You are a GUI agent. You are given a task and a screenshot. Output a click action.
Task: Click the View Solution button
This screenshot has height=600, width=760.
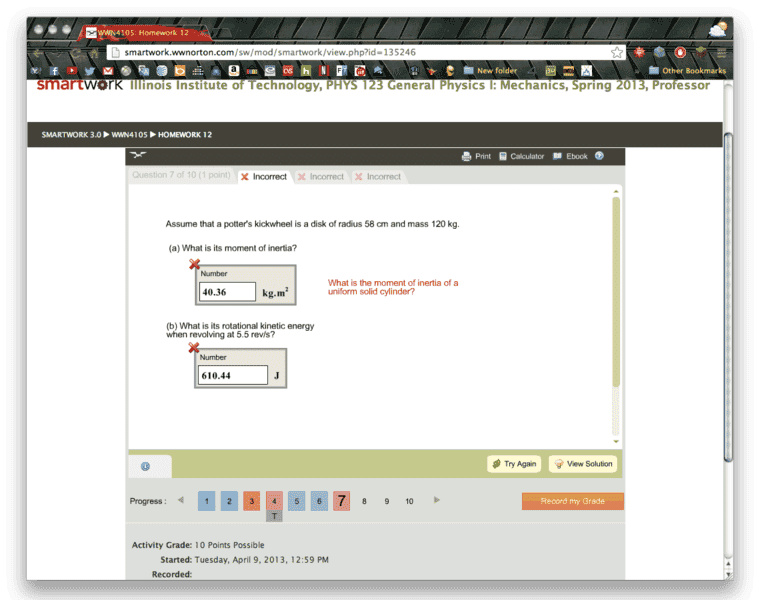point(583,464)
